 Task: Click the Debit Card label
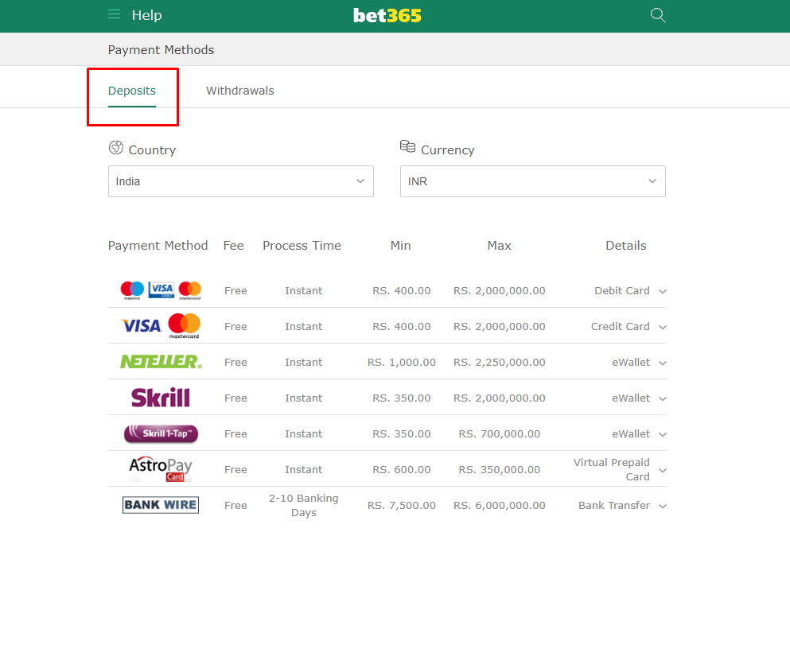621,290
